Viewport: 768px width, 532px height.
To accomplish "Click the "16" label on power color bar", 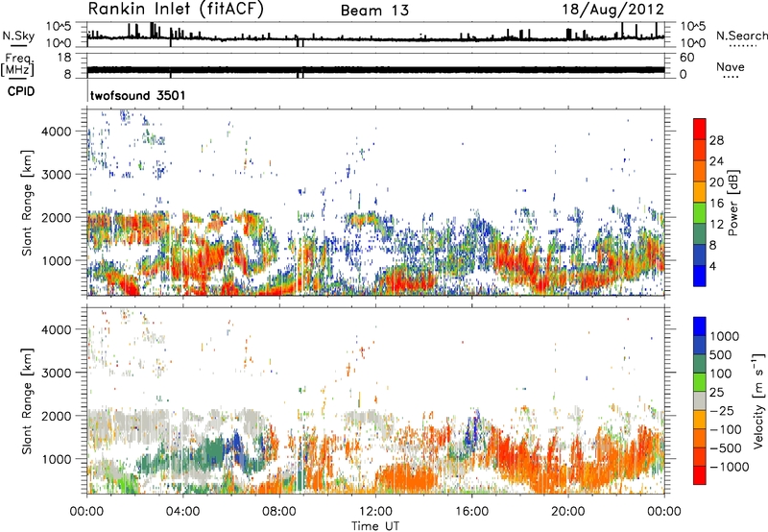I will point(716,204).
